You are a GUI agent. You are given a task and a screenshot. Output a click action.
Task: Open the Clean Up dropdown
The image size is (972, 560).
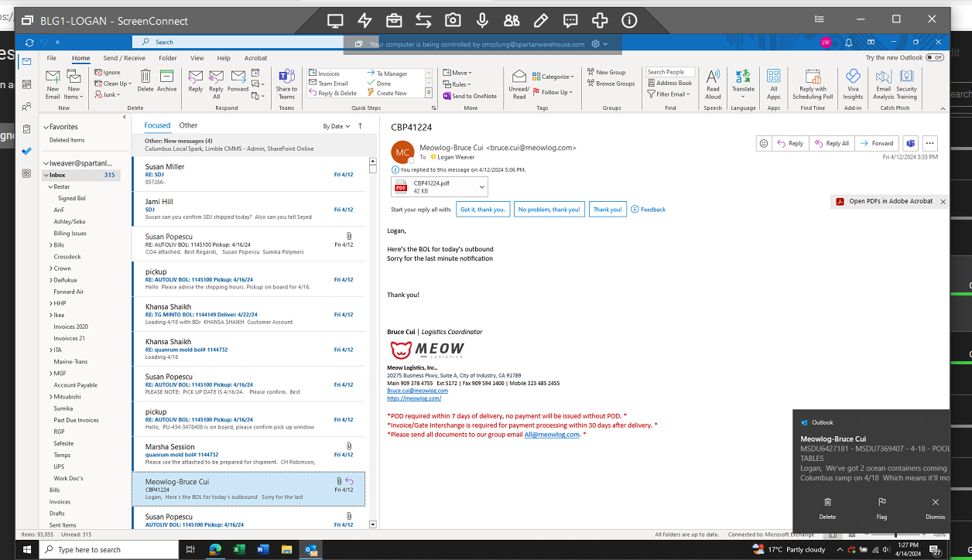(x=113, y=84)
